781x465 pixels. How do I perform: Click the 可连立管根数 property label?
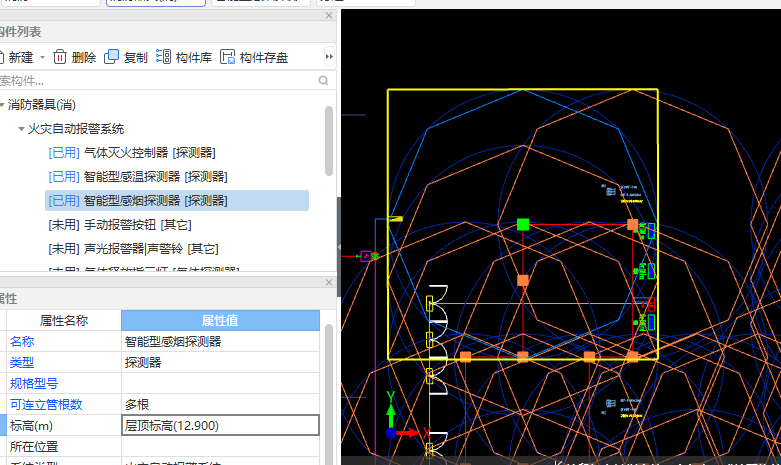click(46, 404)
